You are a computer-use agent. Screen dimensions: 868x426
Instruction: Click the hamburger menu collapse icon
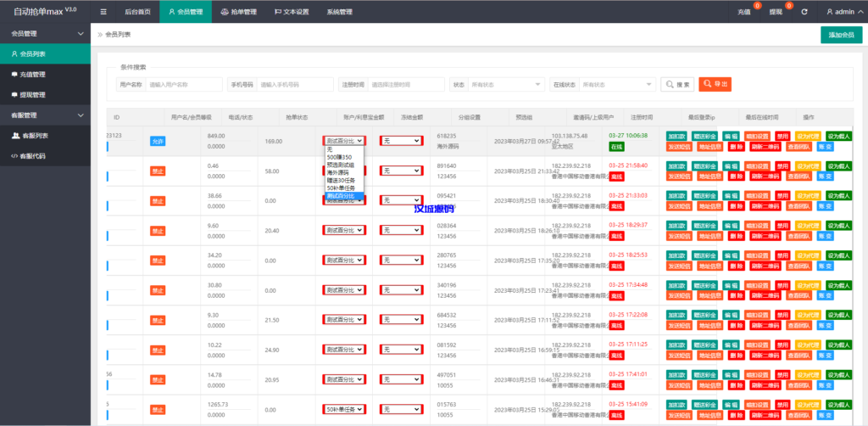tap(103, 12)
